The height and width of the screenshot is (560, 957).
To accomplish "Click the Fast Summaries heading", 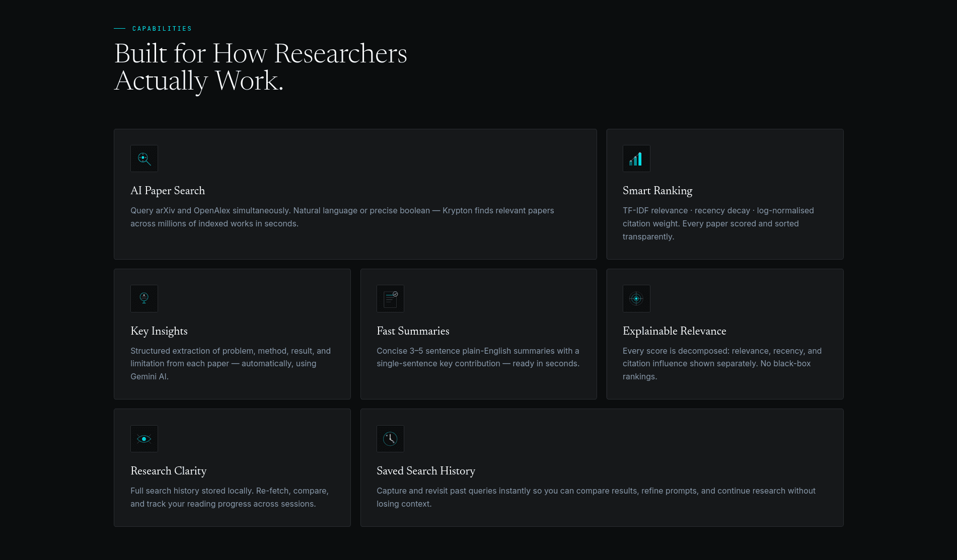I will [x=413, y=331].
